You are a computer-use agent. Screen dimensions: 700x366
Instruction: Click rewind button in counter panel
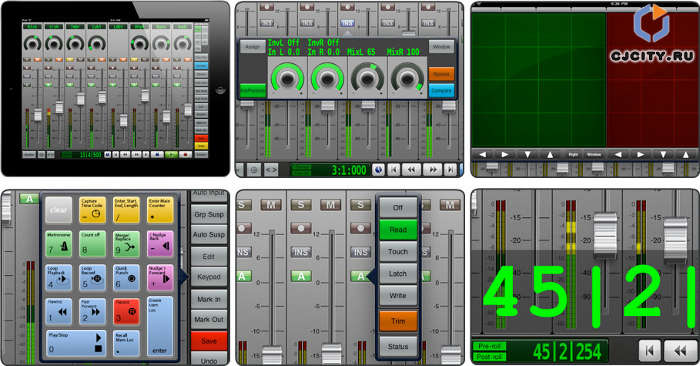click(680, 351)
